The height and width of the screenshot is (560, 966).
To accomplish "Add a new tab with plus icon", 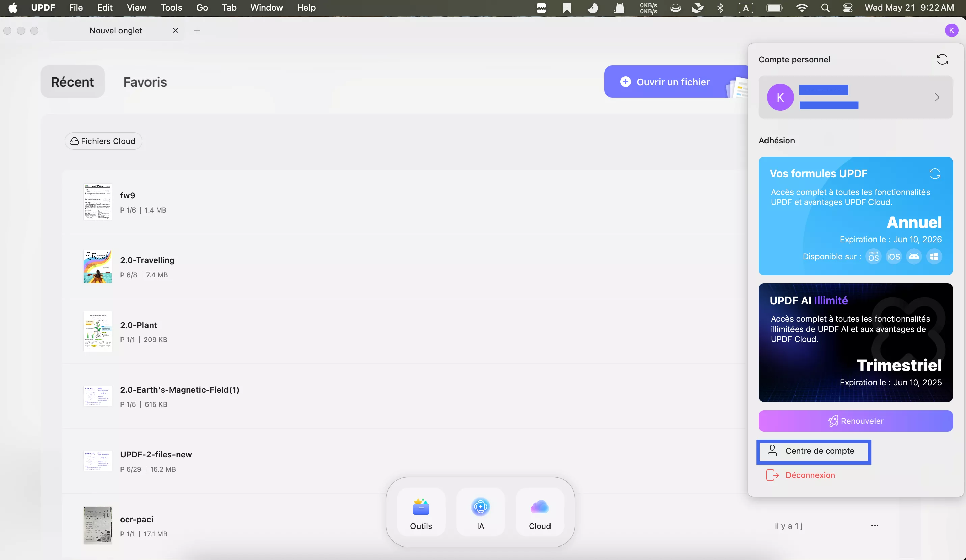I will [x=197, y=30].
